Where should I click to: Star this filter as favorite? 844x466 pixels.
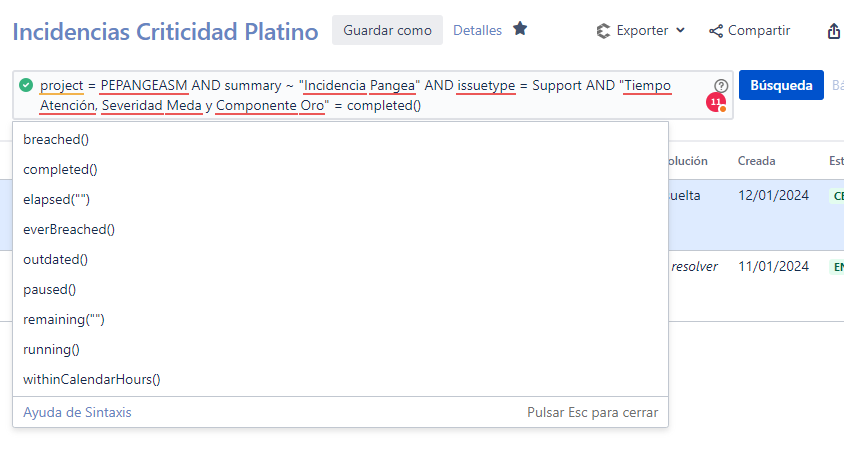tap(520, 29)
